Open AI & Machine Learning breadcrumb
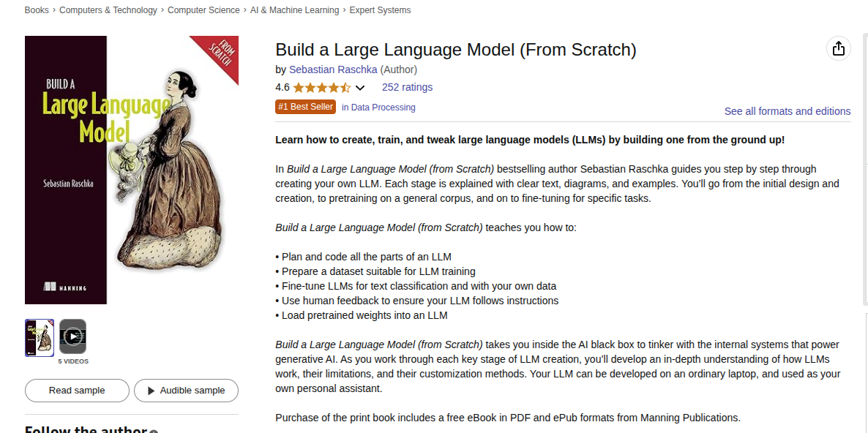 pos(294,10)
